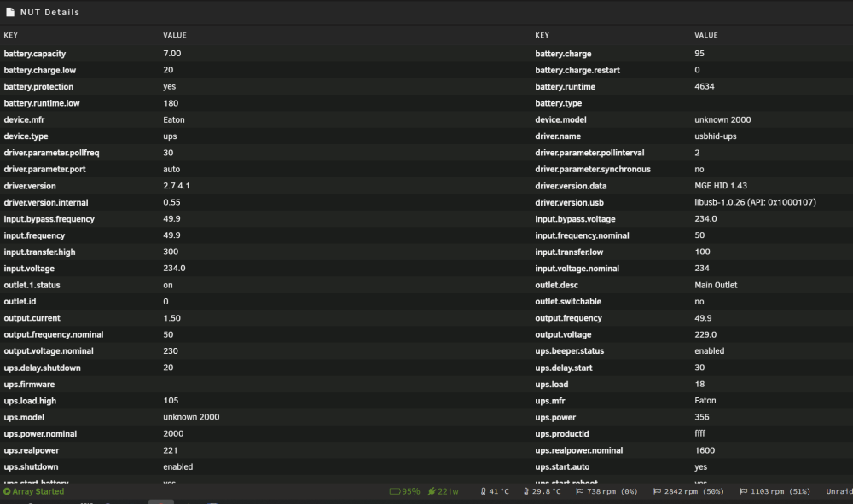
Task: Click the Array Started status text
Action: 38,491
